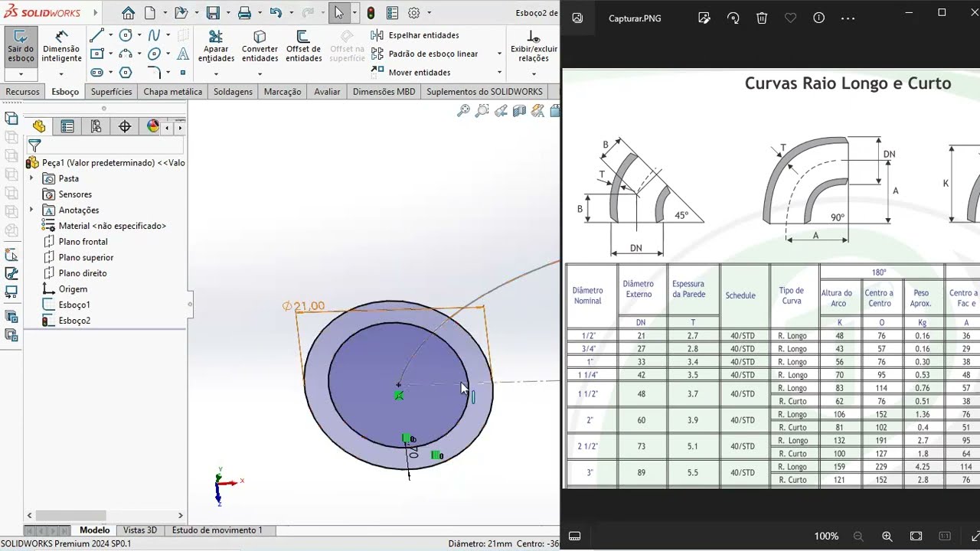
Task: Click Espelhar entidades button
Action: coord(416,35)
